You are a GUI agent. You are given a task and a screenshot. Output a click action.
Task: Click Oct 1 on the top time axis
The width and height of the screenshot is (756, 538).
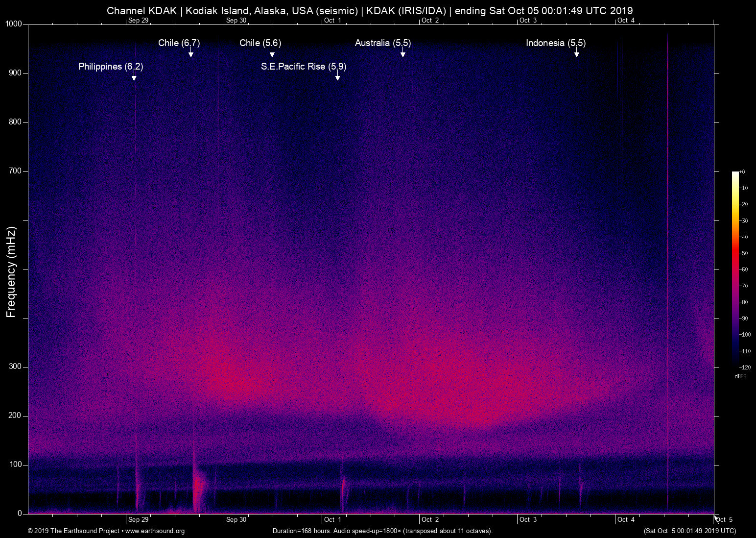332,20
